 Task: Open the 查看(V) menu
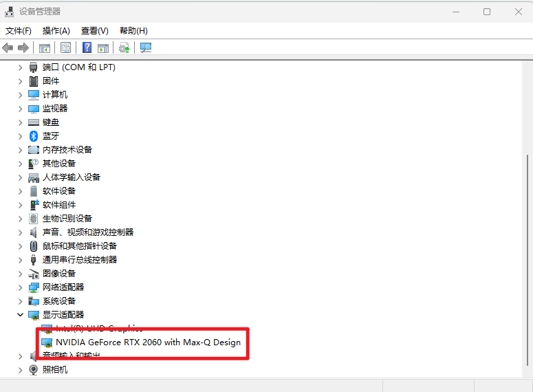[x=94, y=31]
